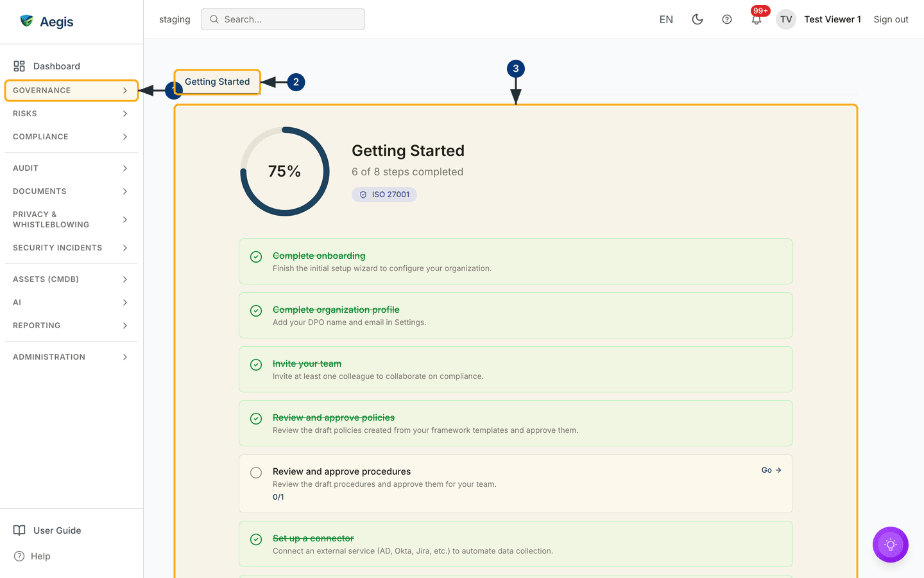Open the help question mark icon in header
This screenshot has width=924, height=578.
tap(727, 19)
